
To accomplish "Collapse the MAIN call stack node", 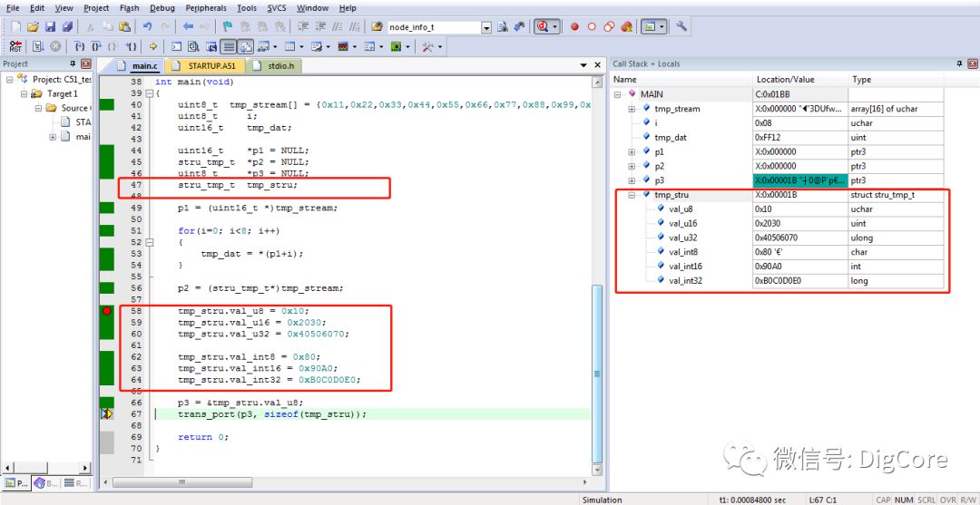I will click(x=618, y=94).
